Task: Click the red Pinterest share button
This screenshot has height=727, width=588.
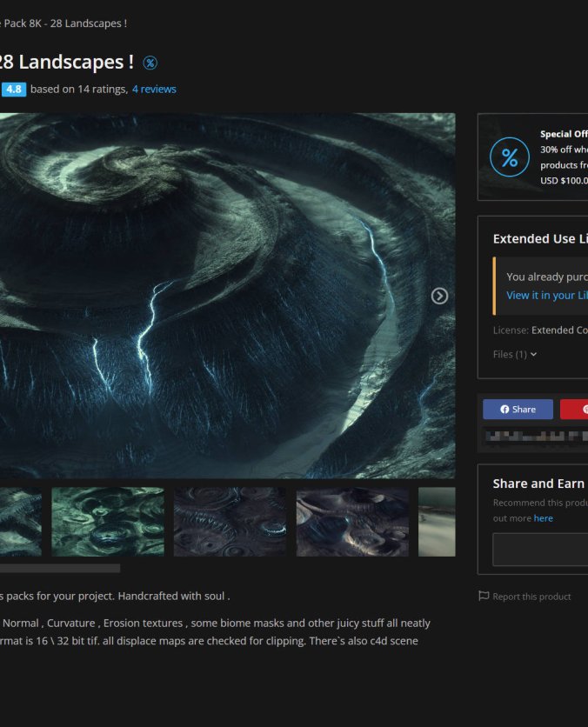Action: tap(574, 410)
